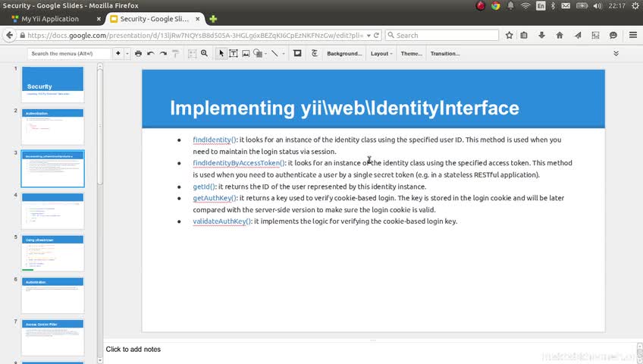Click the getAuthKey() link
This screenshot has width=643, height=364.
pyautogui.click(x=215, y=198)
